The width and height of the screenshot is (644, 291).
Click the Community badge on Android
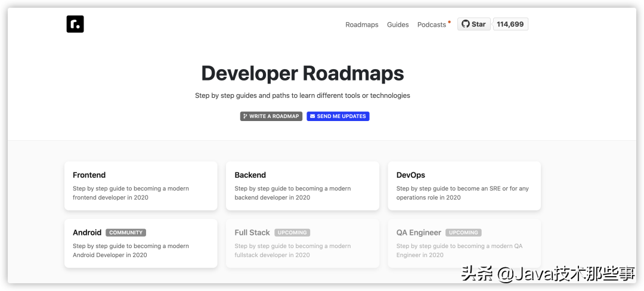[126, 233]
